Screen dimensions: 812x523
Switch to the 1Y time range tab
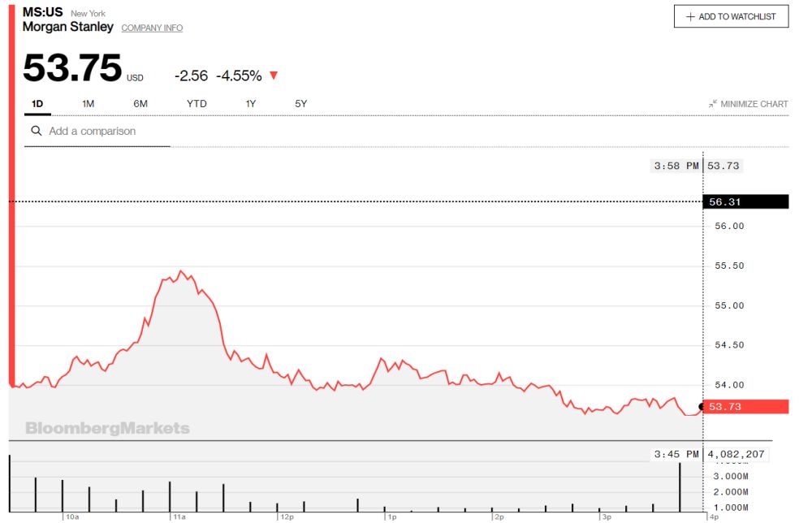[x=251, y=104]
